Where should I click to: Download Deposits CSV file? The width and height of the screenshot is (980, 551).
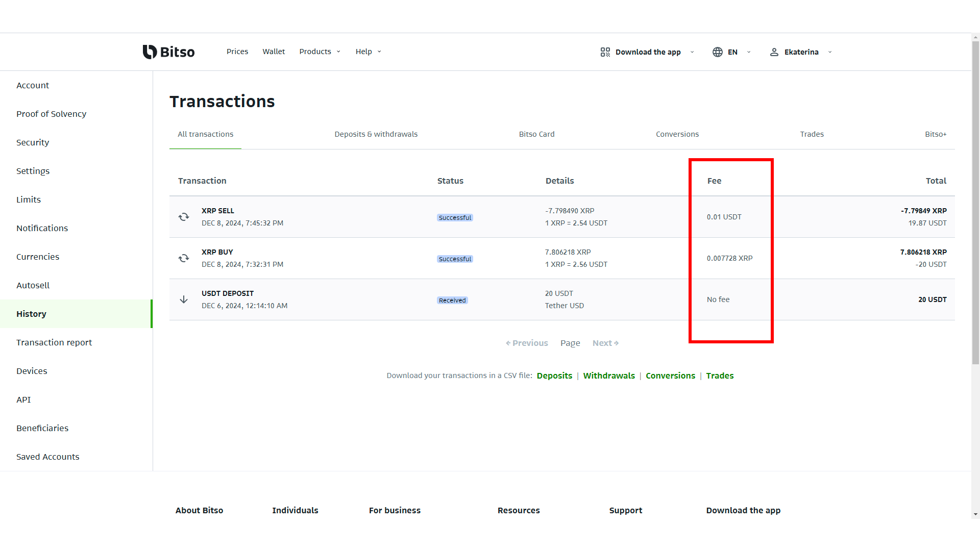click(554, 375)
